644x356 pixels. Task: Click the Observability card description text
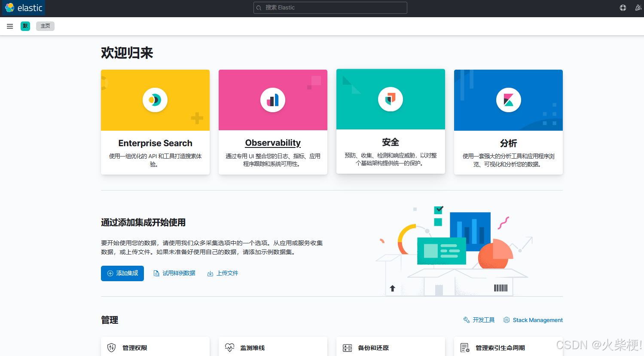coord(273,160)
